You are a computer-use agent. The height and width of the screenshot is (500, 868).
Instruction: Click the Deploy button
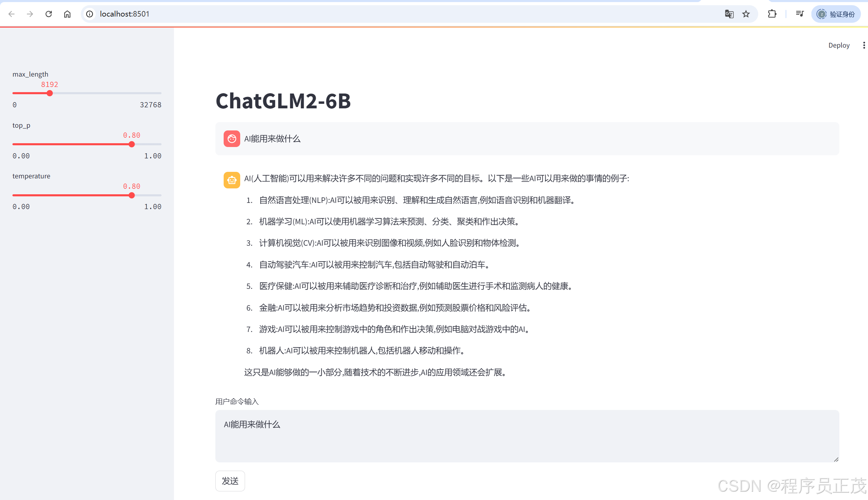[839, 45]
